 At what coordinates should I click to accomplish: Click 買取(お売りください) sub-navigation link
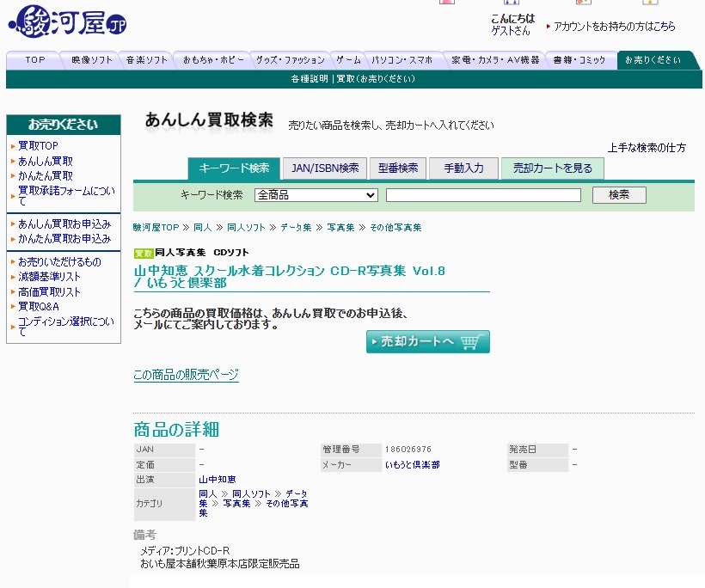[376, 79]
